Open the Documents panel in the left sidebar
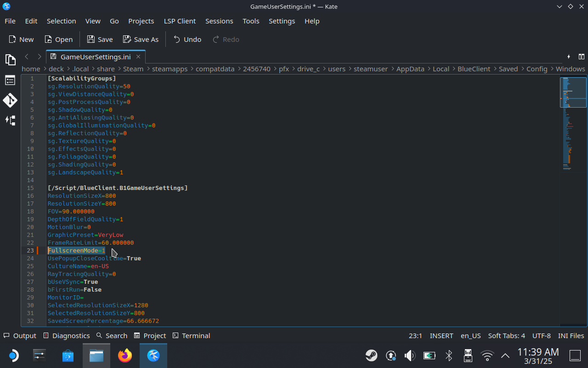Screen dimensions: 588x368 (x=10, y=60)
